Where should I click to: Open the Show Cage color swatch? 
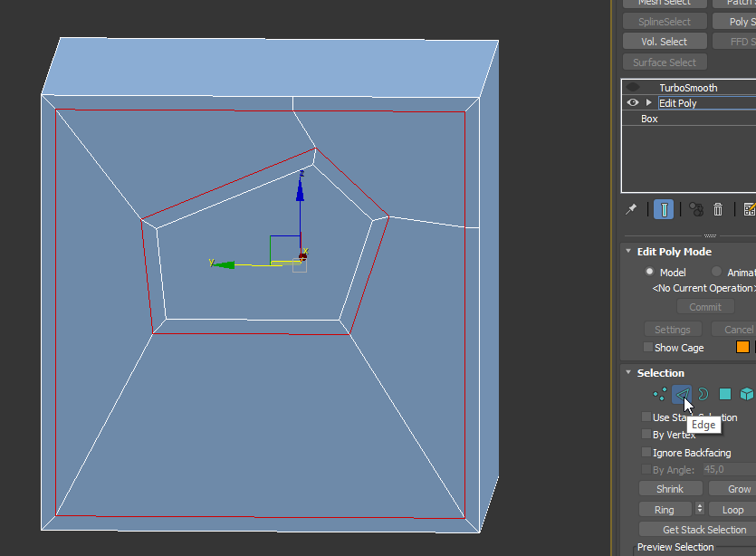(x=742, y=347)
